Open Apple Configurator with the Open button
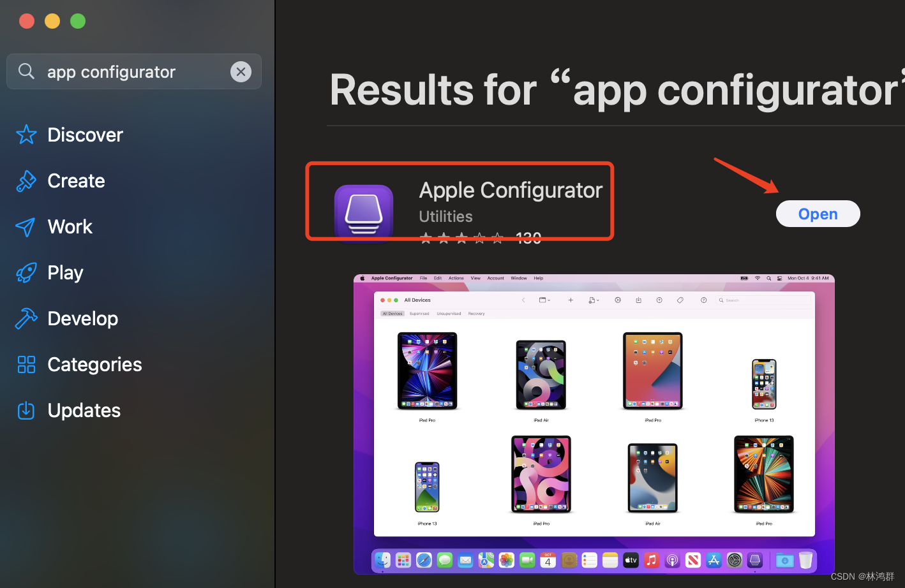 pyautogui.click(x=818, y=214)
